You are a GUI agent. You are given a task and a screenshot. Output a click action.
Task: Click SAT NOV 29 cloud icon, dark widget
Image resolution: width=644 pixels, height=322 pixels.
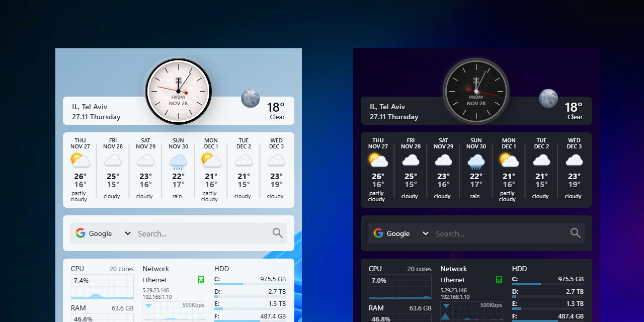click(443, 160)
